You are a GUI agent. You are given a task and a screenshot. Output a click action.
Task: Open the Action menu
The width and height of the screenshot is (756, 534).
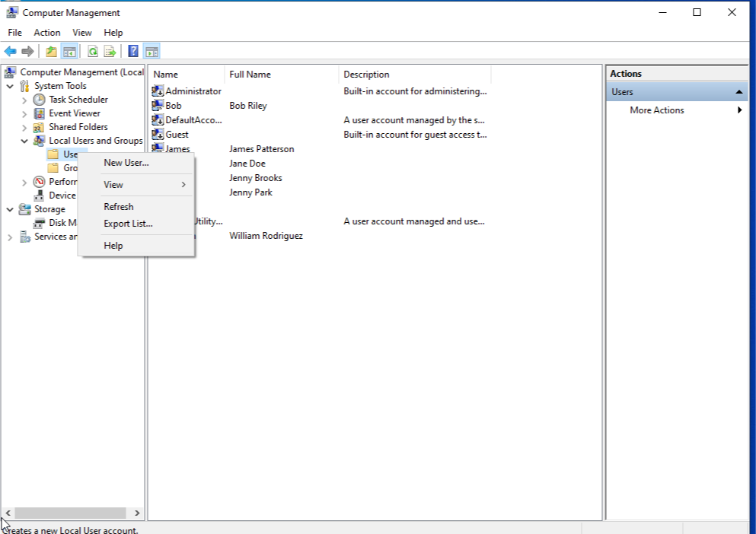tap(46, 32)
